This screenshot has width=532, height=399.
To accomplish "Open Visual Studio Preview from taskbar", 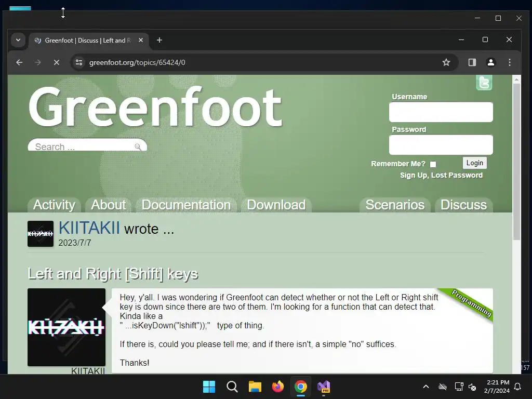I will pos(324,387).
